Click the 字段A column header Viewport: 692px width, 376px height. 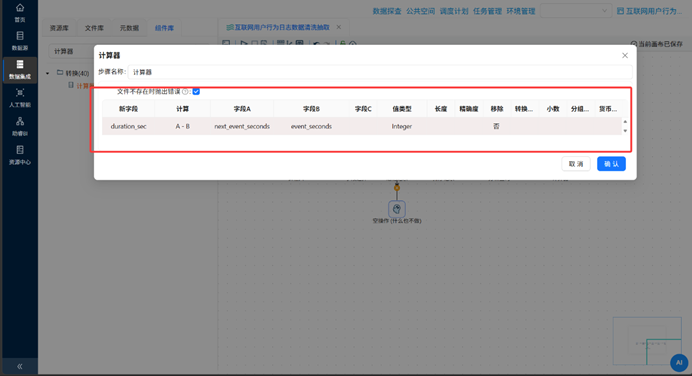coord(242,109)
